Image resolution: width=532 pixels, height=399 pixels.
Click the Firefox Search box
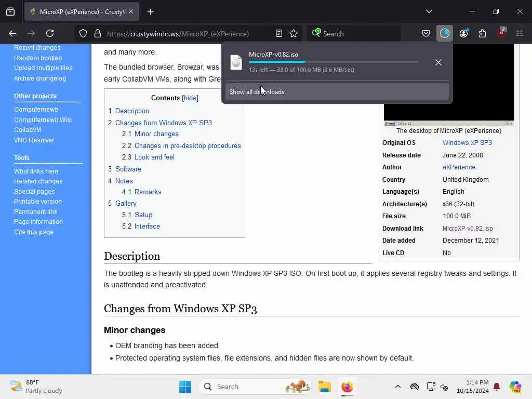[354, 33]
